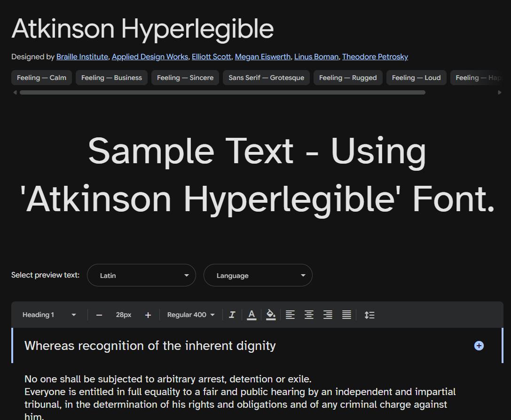This screenshot has height=420, width=511.
Task: Align text right
Action: (328, 315)
